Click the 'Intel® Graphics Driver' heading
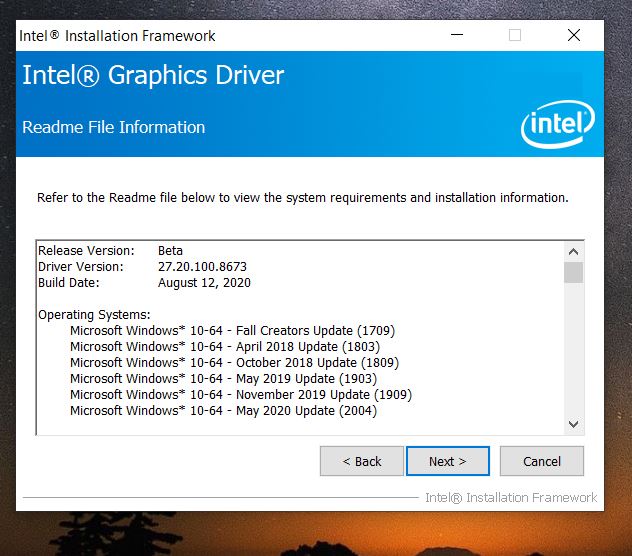Screen dimensions: 632x556 [x=153, y=75]
